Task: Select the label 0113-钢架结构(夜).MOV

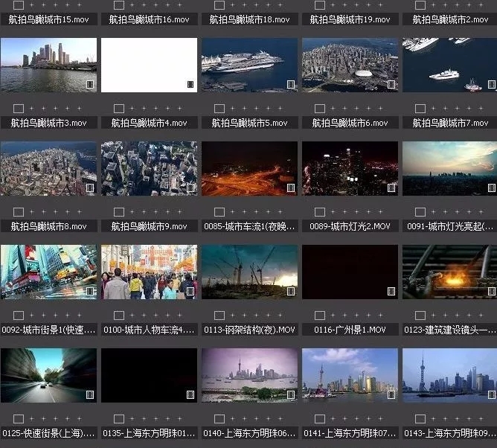Action: [x=249, y=330]
